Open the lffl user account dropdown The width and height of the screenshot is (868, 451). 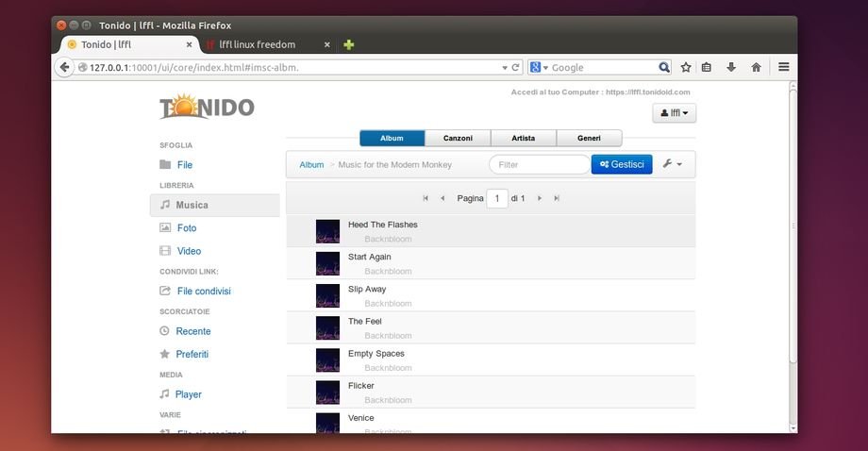coord(675,113)
